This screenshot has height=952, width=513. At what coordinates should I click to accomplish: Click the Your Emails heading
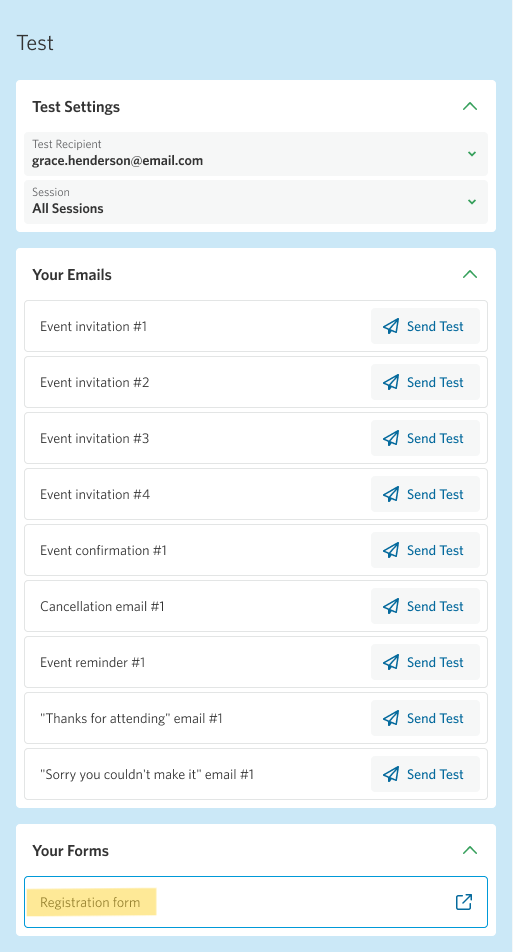coord(72,274)
